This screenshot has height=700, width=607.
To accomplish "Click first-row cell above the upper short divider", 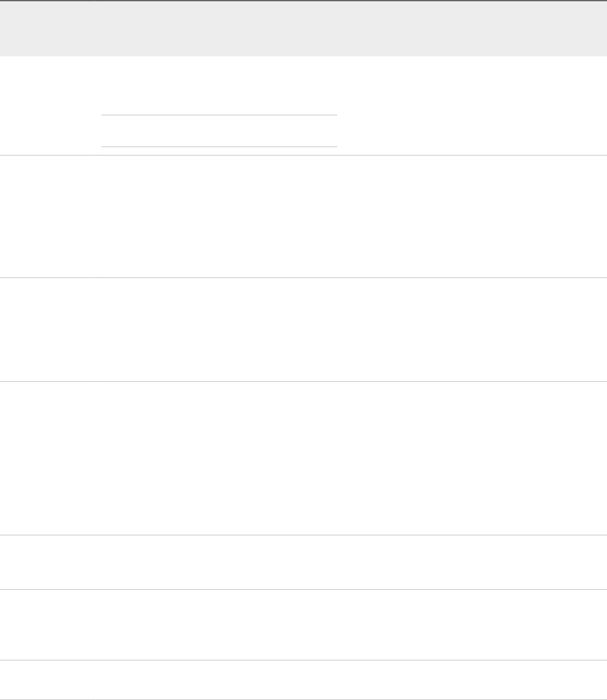I will (x=219, y=86).
